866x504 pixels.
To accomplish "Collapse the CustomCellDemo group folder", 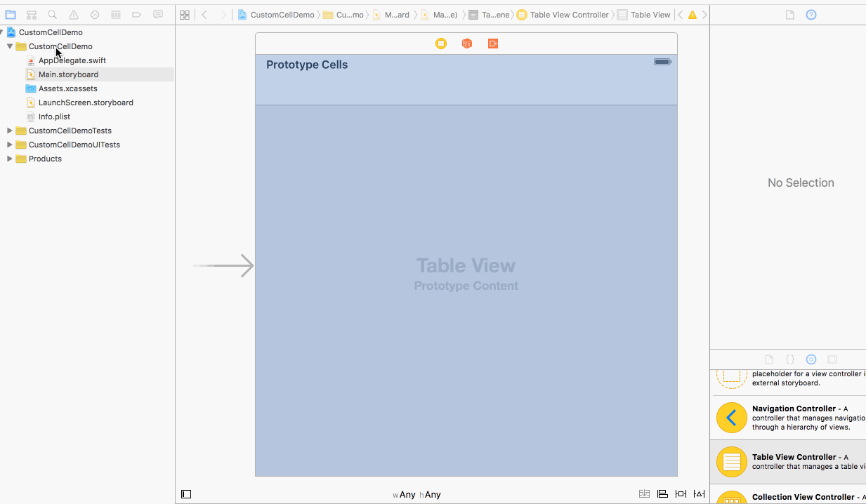I will tap(10, 46).
